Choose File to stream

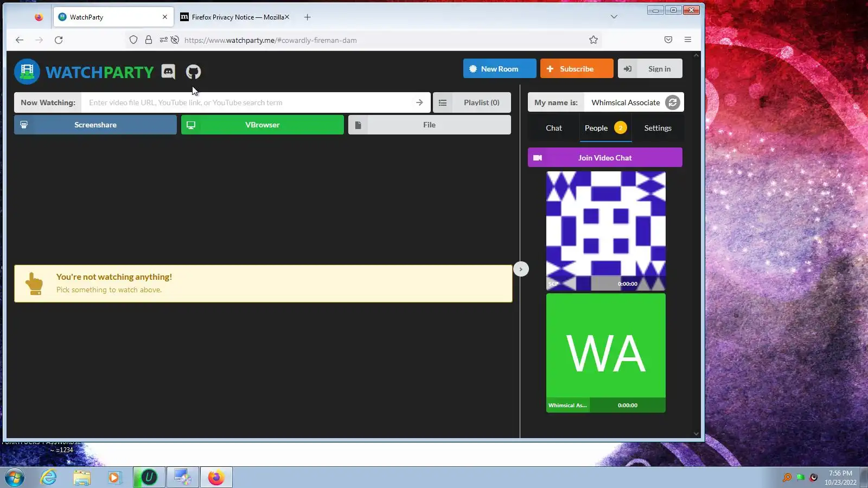430,125
